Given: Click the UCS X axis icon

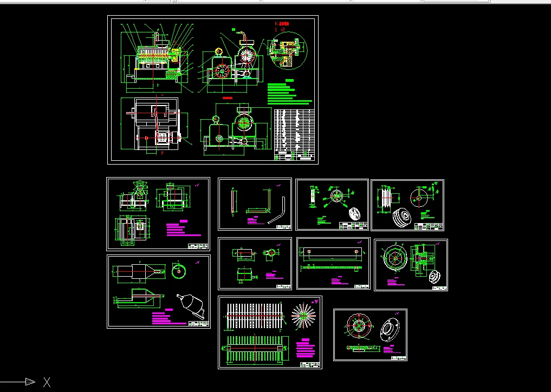Looking at the screenshot, I should 25,382.
